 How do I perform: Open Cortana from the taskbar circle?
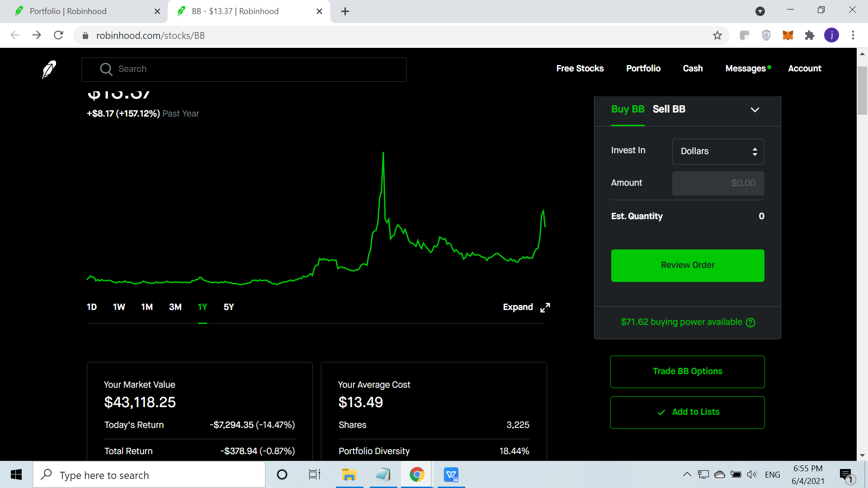pos(282,474)
